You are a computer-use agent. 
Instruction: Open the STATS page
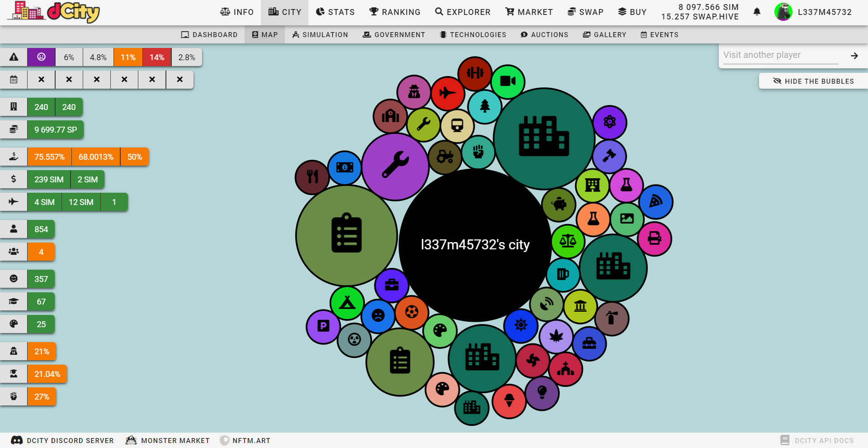(x=335, y=12)
